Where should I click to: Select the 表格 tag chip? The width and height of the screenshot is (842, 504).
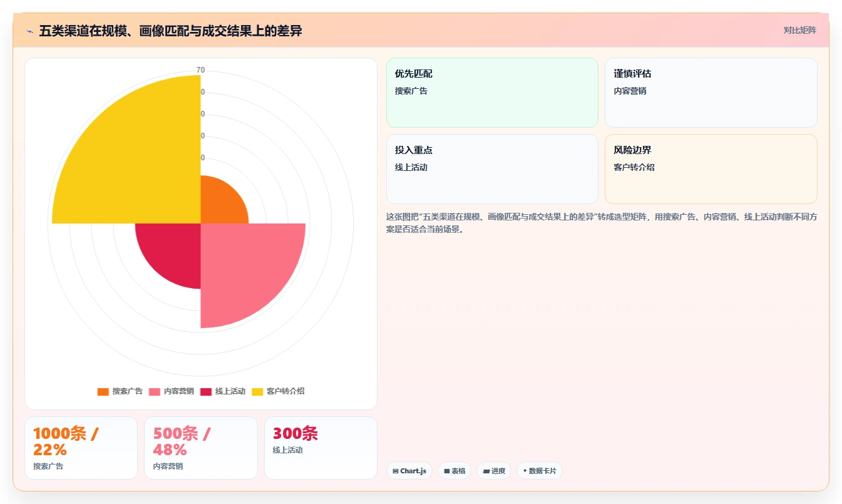click(454, 471)
